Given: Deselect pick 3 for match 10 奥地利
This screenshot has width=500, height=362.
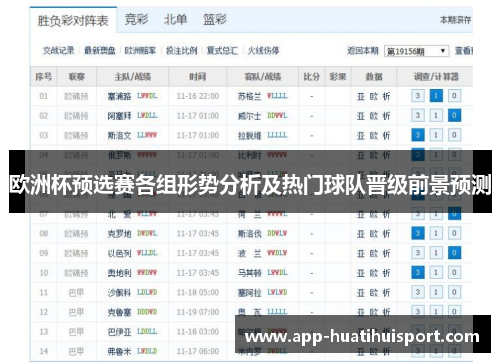Looking at the screenshot, I should click(418, 273).
